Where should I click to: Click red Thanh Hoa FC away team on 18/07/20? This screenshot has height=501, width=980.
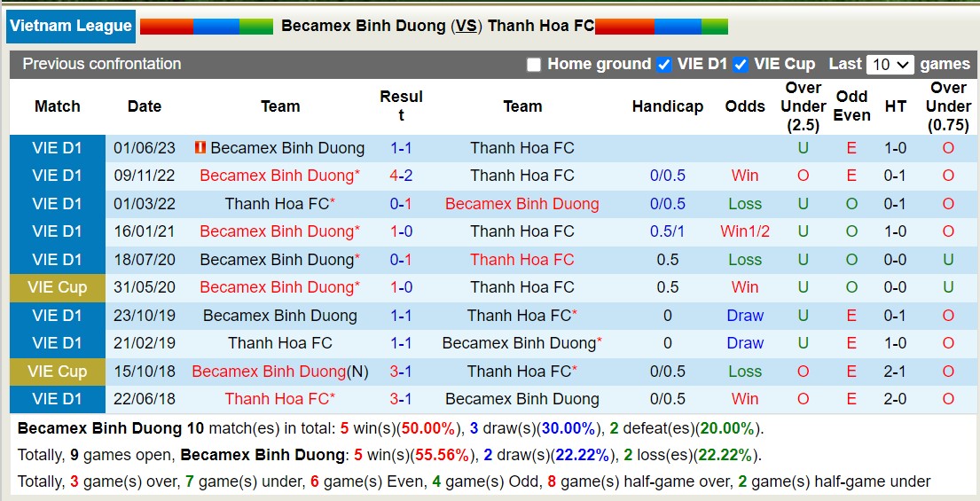[521, 259]
